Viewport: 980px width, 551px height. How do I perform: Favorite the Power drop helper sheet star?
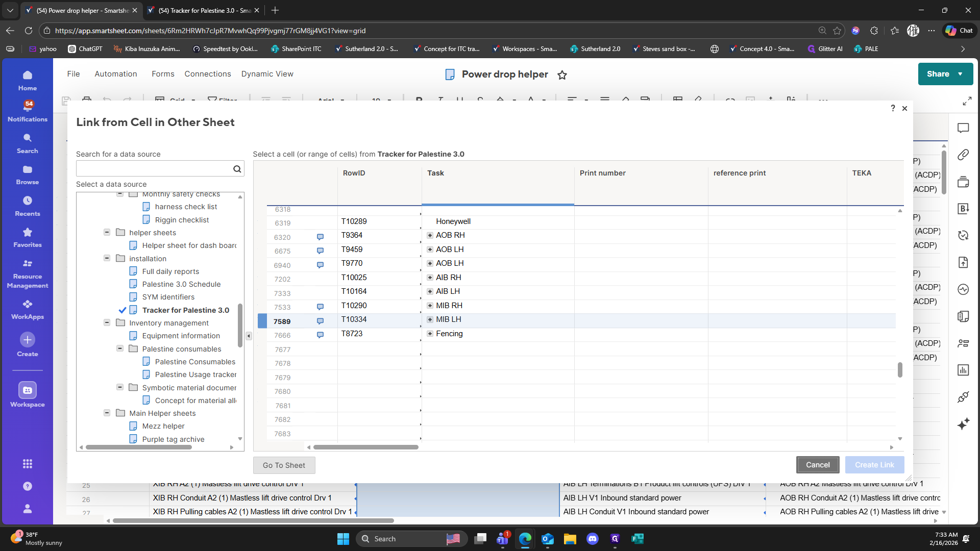tap(562, 75)
